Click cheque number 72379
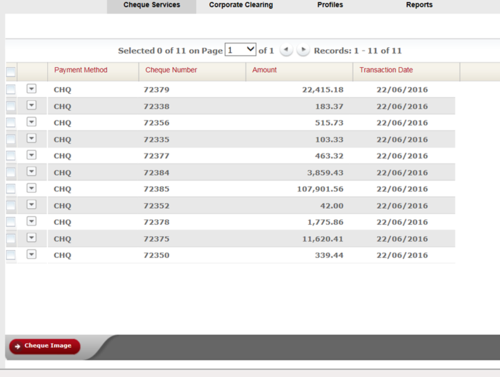500x377 pixels. point(156,90)
